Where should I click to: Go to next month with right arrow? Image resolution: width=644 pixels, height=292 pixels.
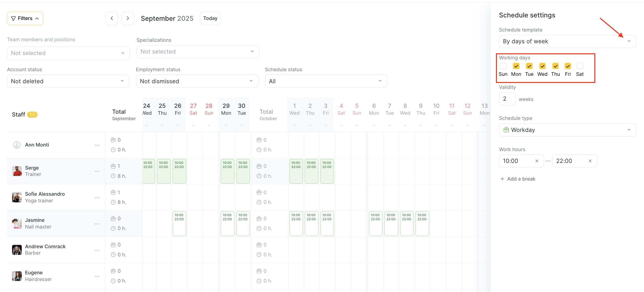coord(128,18)
